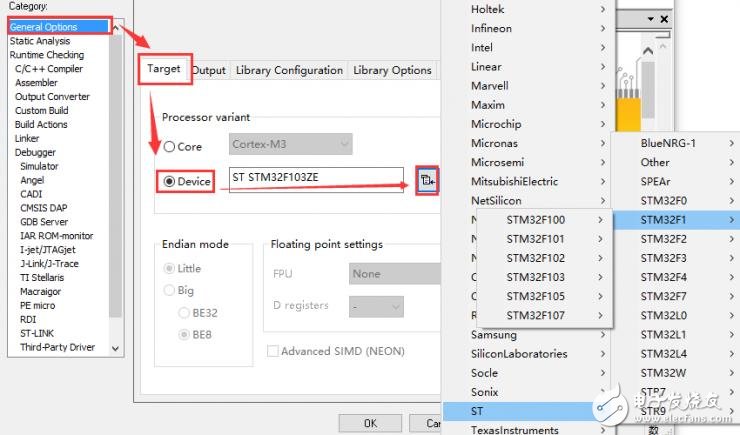Select I-jet/JTAGjet in the category list
Image resolution: width=740 pixels, height=435 pixels.
click(48, 250)
